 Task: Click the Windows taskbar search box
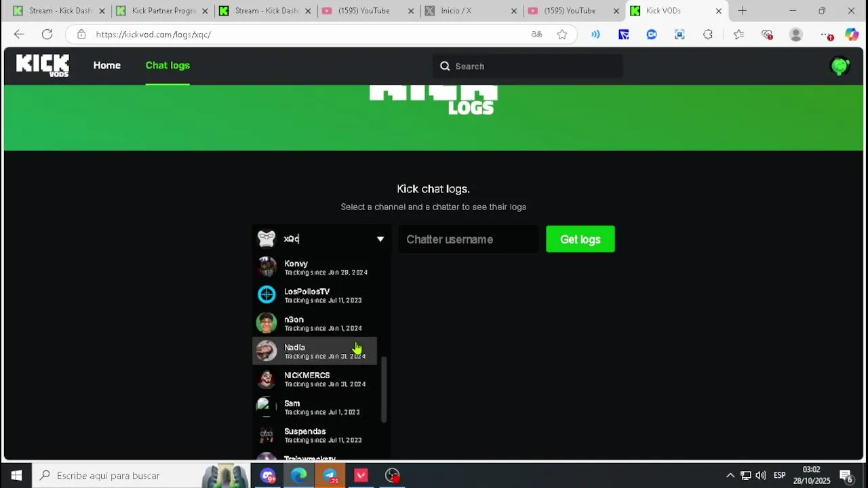140,476
